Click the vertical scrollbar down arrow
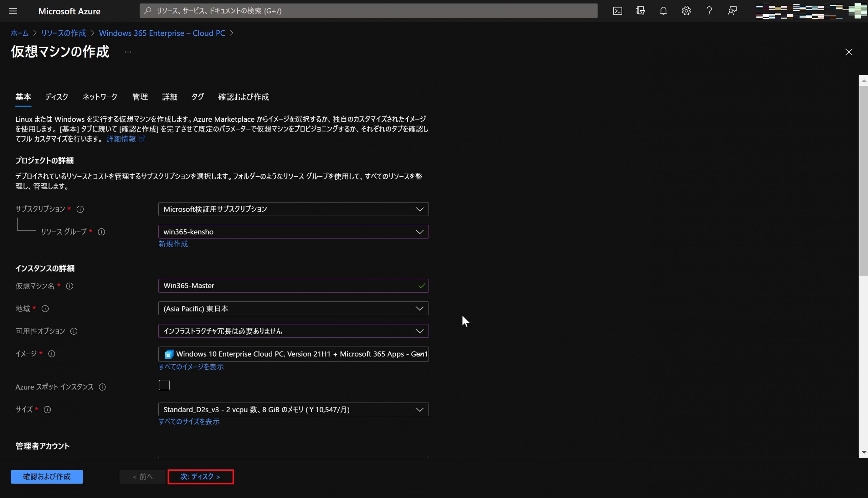The height and width of the screenshot is (498, 868). tap(864, 452)
